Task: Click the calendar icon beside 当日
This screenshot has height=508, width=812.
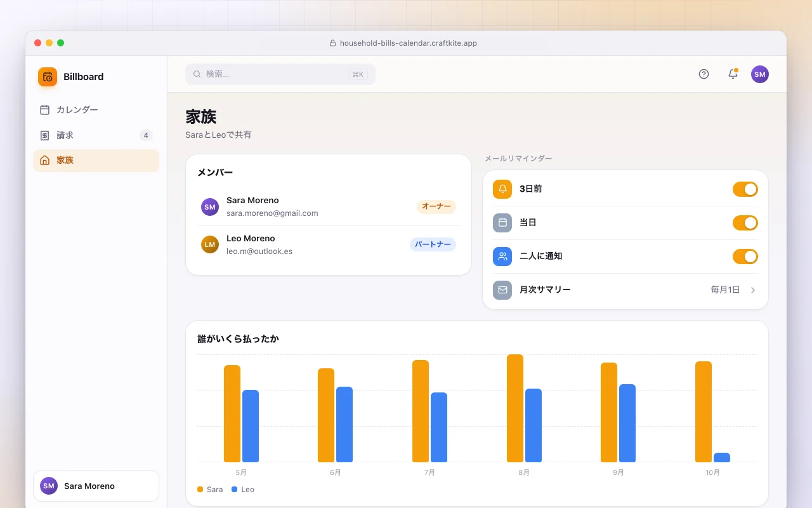Action: coord(502,223)
